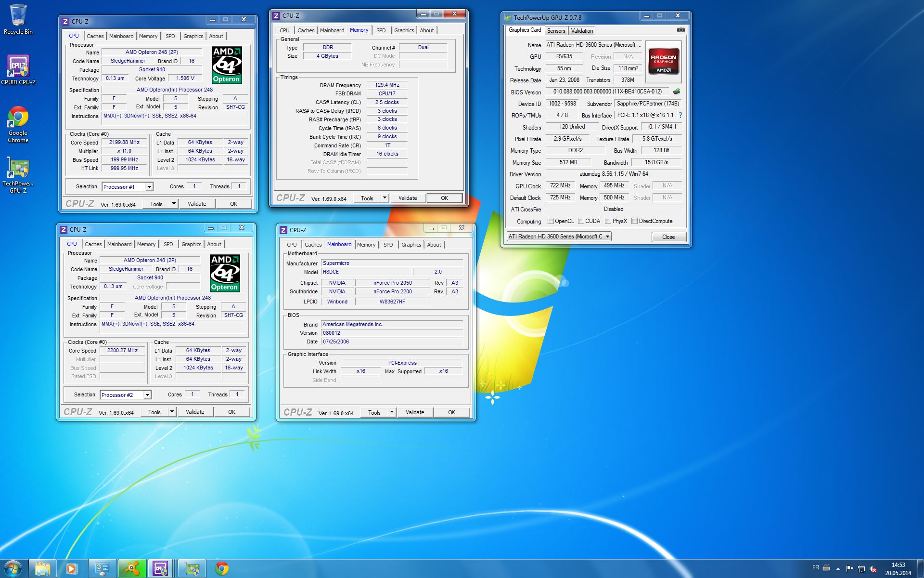The width and height of the screenshot is (924, 578).
Task: Click the Tools button in Processor #1 window
Action: point(156,204)
